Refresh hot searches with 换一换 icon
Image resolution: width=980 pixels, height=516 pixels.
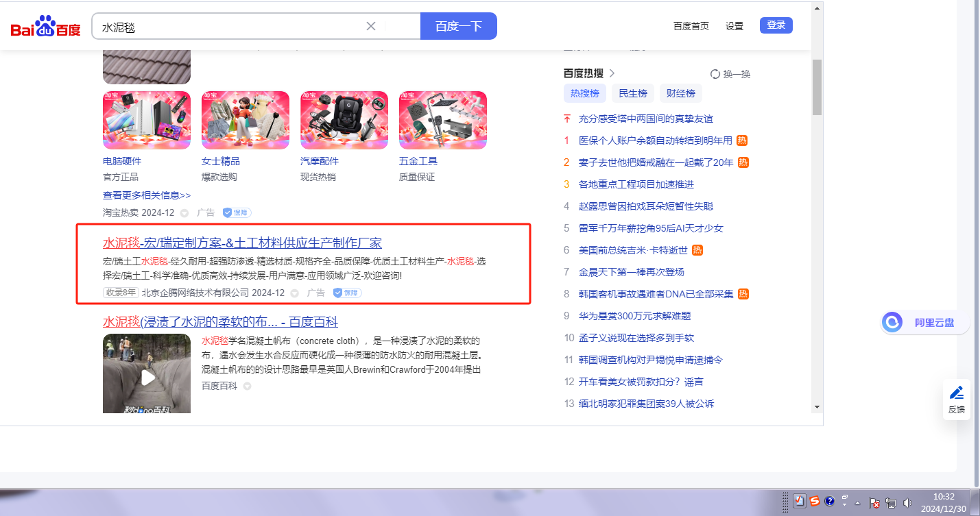click(x=715, y=74)
